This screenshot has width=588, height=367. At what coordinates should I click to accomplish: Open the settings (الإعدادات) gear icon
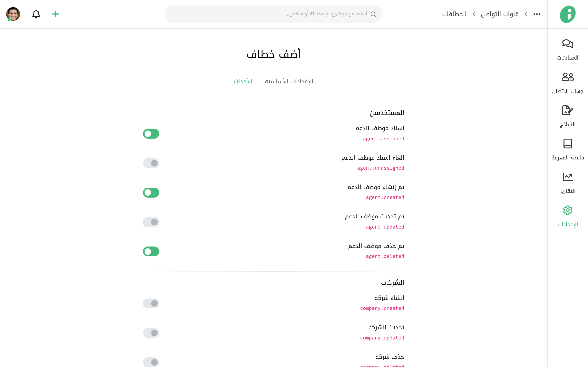coord(567,210)
